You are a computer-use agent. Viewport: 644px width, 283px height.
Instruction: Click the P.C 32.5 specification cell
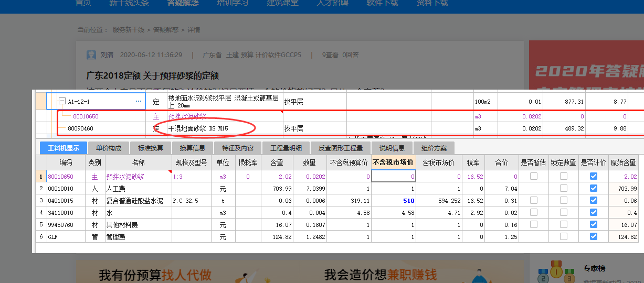(192, 201)
